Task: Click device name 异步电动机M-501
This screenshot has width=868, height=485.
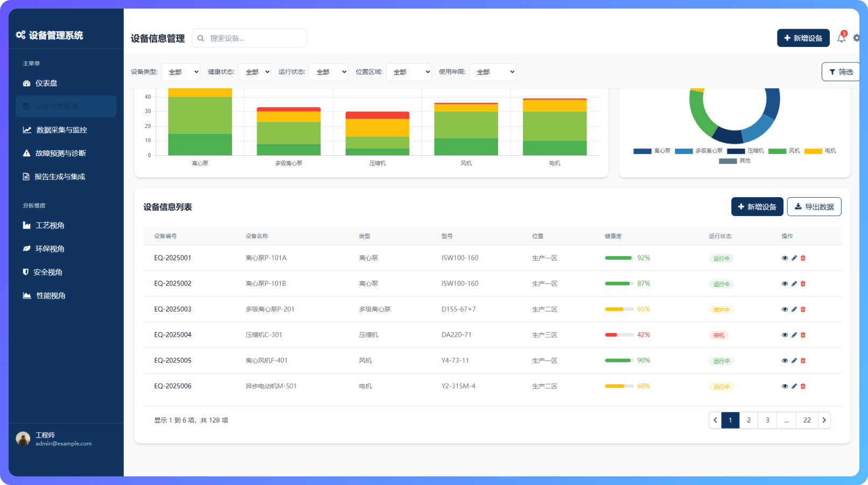Action: [x=271, y=386]
